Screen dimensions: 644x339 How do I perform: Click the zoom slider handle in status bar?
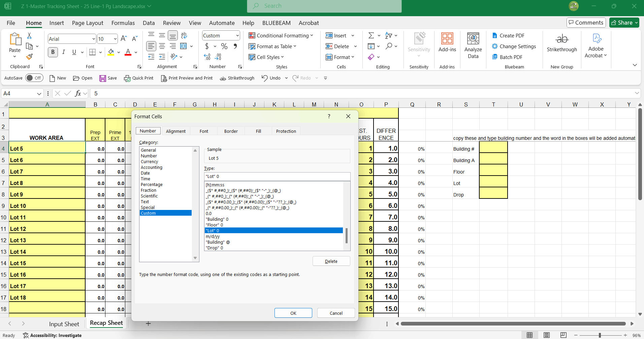600,335
